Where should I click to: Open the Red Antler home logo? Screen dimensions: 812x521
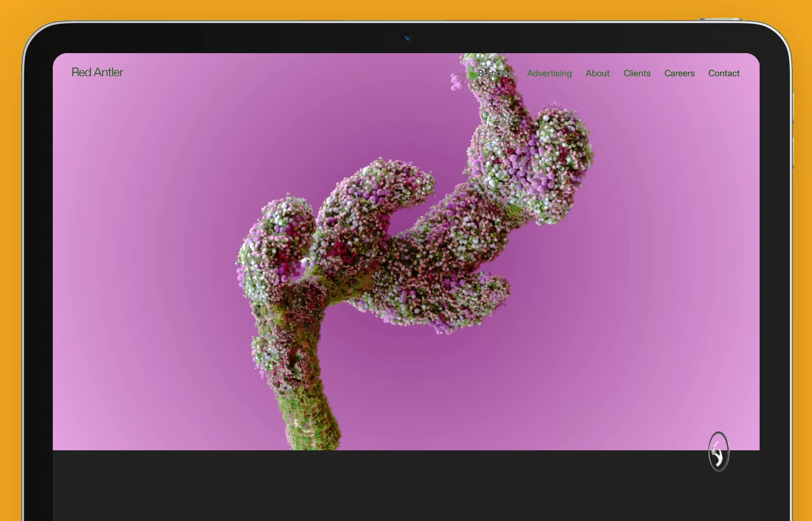pos(97,72)
